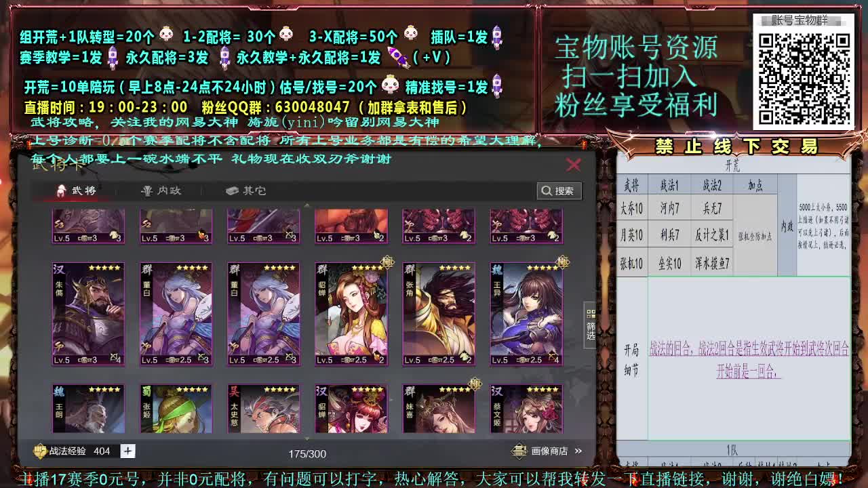Click the 吴 faction badge on 太史慈
868x488 pixels.
point(235,392)
